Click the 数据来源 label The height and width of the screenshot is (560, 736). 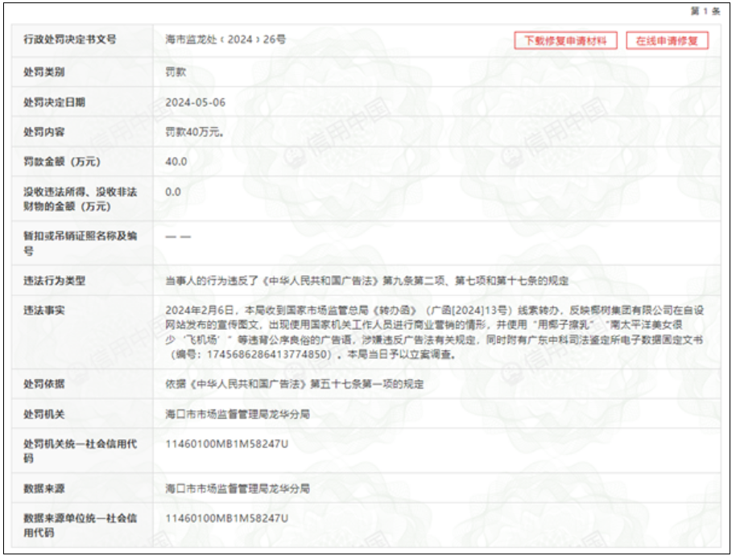coord(44,488)
